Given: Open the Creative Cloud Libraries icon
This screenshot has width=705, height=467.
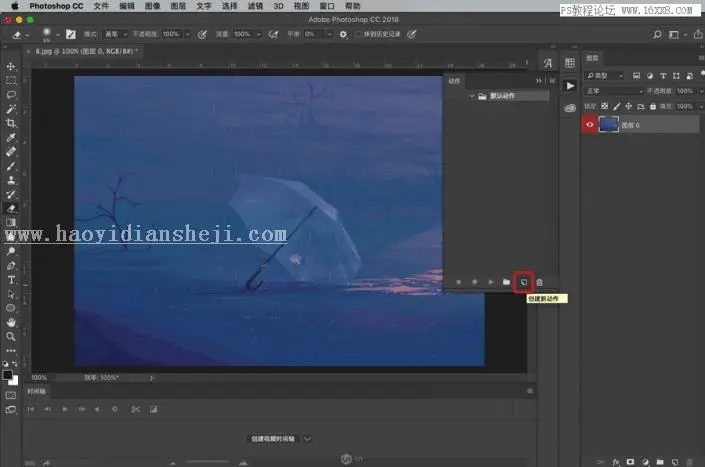Looking at the screenshot, I should tap(570, 108).
